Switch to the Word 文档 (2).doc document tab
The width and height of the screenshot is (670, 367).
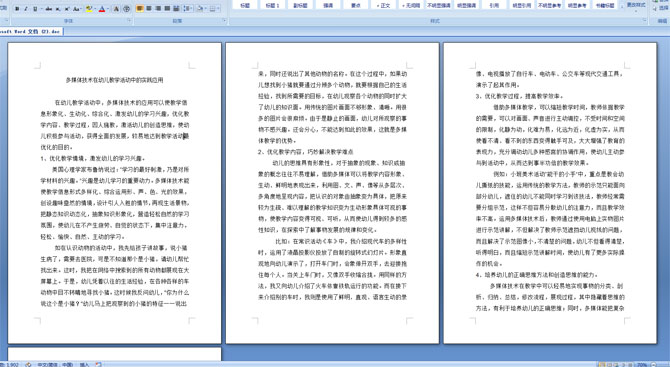pyautogui.click(x=31, y=32)
